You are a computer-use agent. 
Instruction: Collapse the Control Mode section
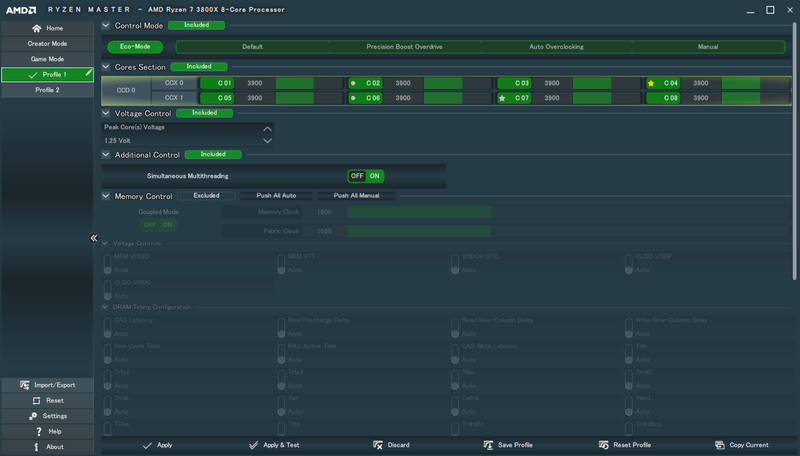(106, 25)
